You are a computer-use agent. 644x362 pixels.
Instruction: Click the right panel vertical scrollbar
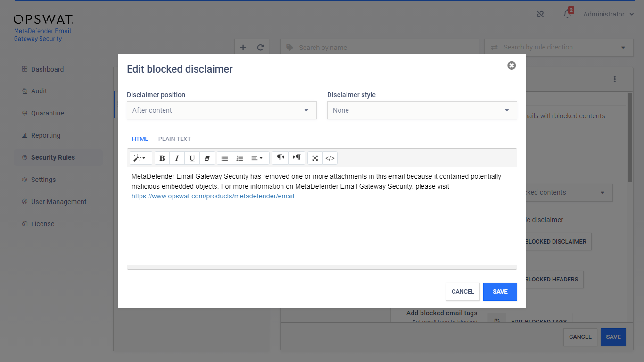(x=630, y=137)
